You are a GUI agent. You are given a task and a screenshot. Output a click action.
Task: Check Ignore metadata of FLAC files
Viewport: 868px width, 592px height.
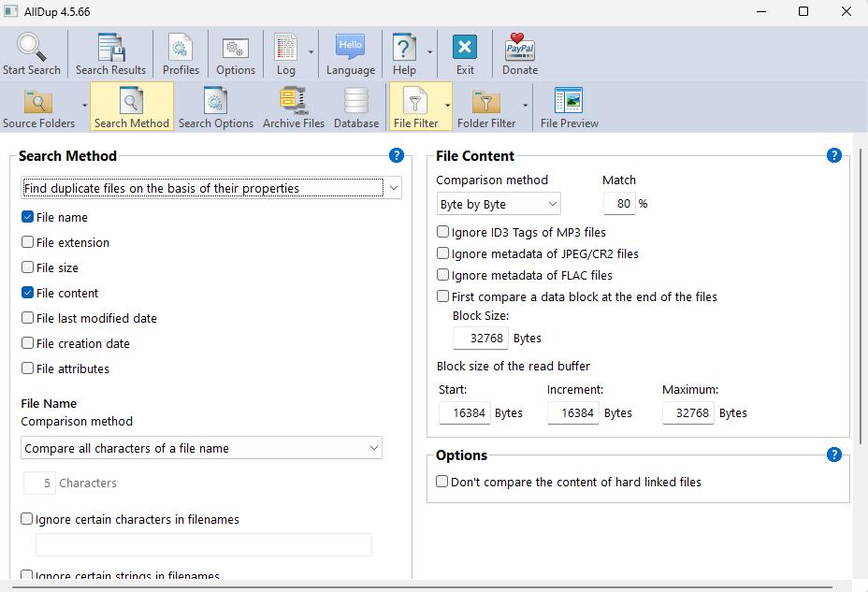tap(442, 274)
